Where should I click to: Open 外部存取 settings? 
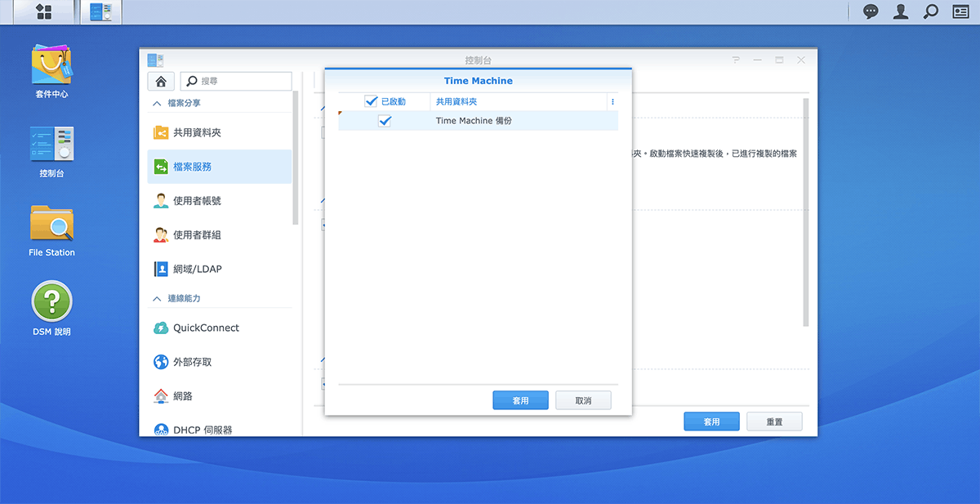click(x=219, y=362)
